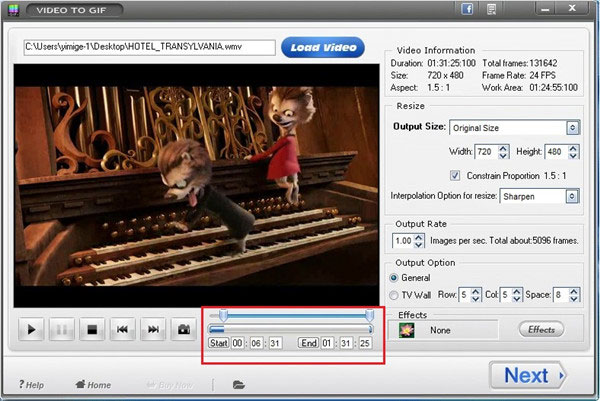Image resolution: width=600 pixels, height=401 pixels.
Task: Open Facebook share icon in title bar
Action: 467,9
